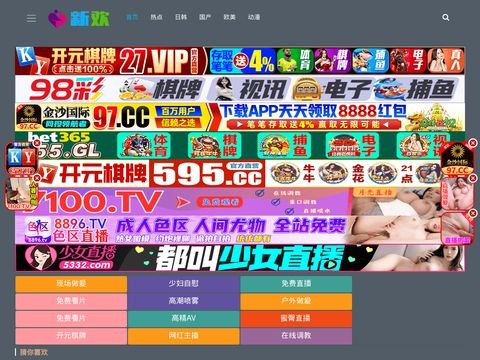Image resolution: width=480 pixels, height=360 pixels.
Task: Close the floating 97.CC ad on the right
Action: tap(473, 143)
